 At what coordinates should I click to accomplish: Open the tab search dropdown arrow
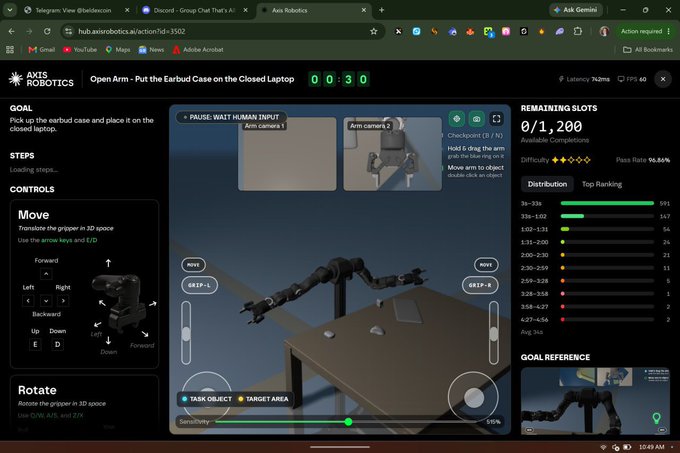[10, 10]
